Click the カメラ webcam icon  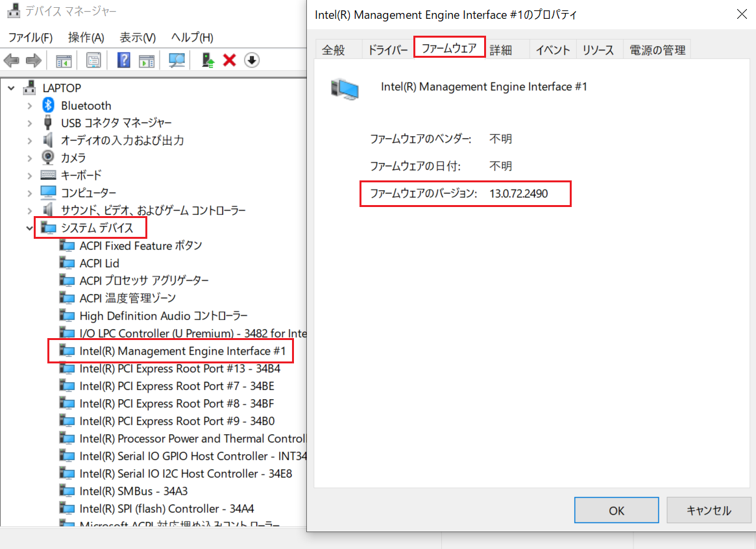[x=48, y=157]
